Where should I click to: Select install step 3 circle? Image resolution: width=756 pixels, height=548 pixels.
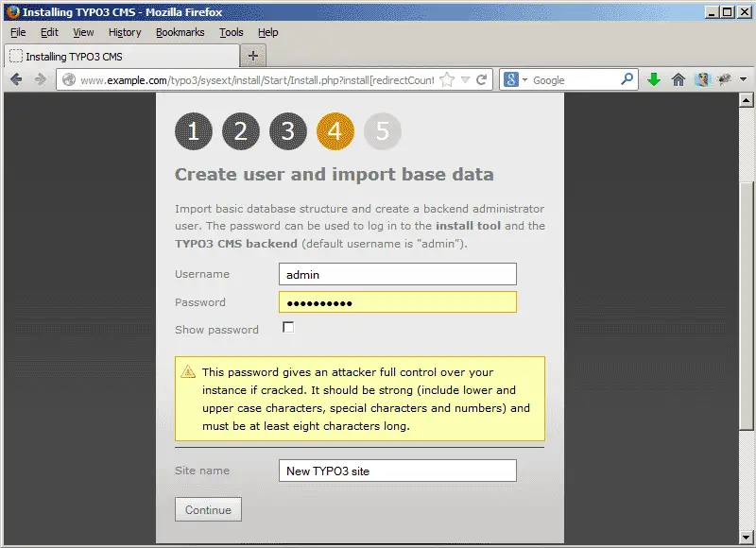click(x=288, y=131)
